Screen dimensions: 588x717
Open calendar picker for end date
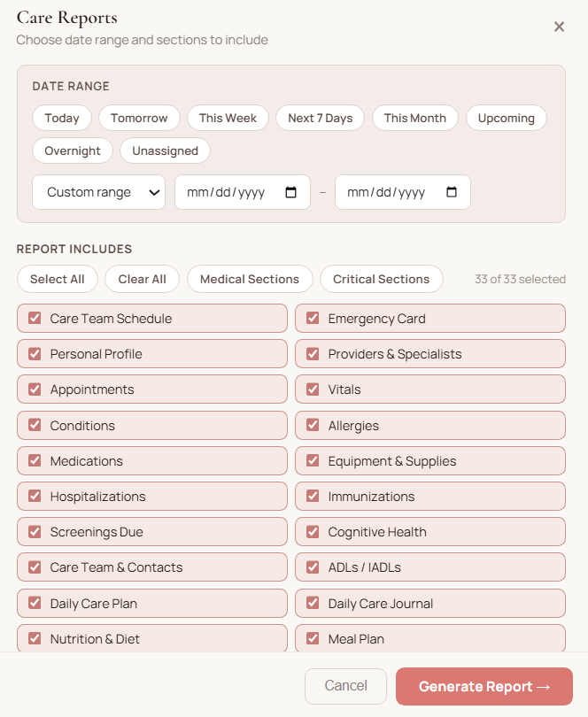pos(451,192)
